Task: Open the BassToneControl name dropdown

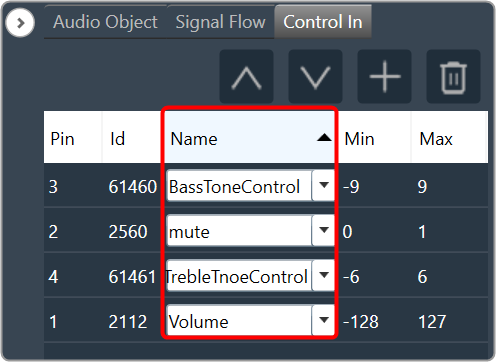Action: [324, 185]
